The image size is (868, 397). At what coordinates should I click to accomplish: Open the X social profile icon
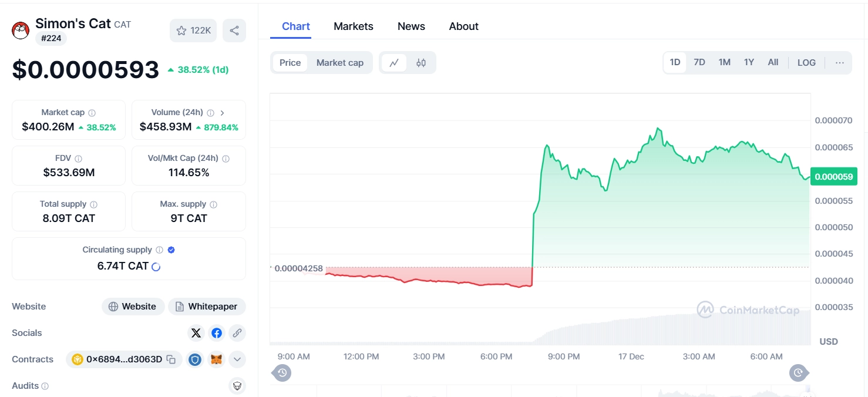point(196,332)
